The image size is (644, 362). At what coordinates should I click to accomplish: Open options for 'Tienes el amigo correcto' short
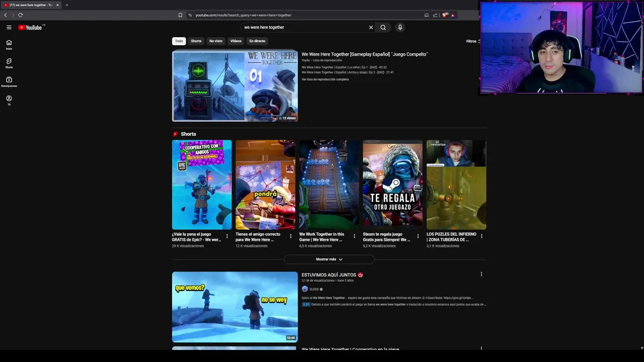[x=290, y=236]
